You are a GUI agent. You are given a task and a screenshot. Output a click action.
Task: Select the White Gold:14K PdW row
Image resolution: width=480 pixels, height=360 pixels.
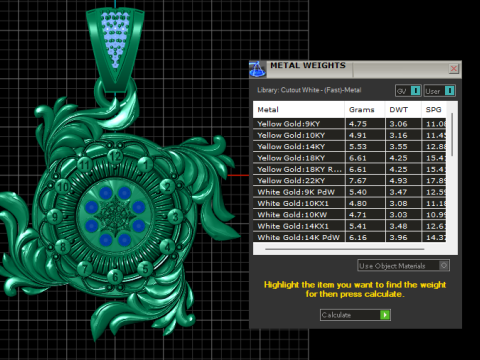pyautogui.click(x=349, y=237)
